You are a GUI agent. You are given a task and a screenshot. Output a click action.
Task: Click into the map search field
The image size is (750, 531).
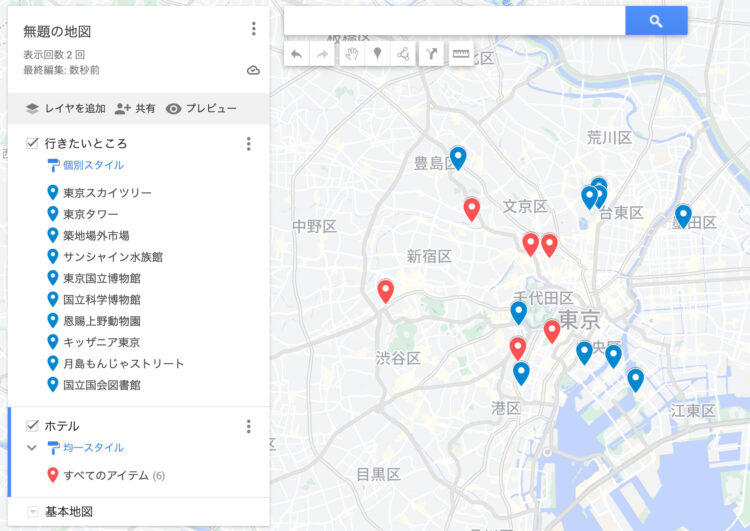454,21
